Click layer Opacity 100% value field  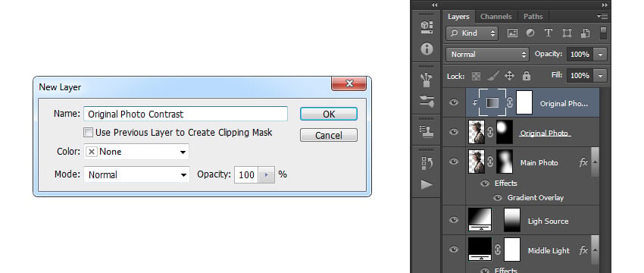580,55
